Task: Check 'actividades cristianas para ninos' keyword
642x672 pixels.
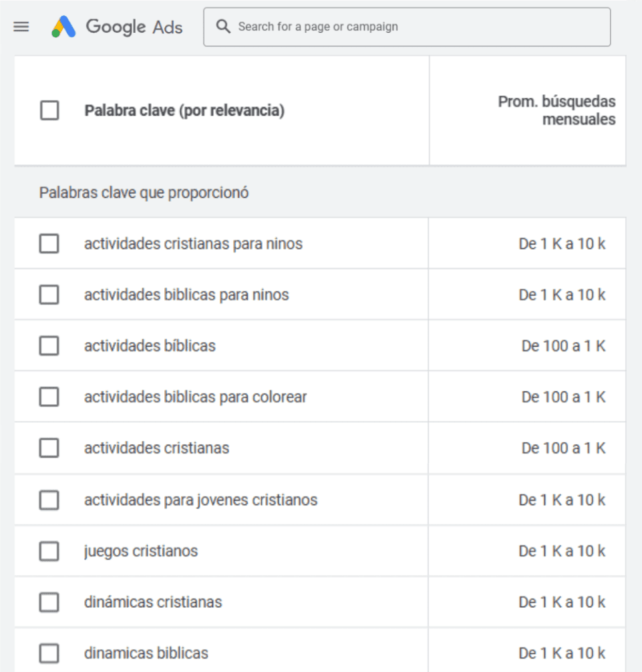Action: (x=49, y=244)
